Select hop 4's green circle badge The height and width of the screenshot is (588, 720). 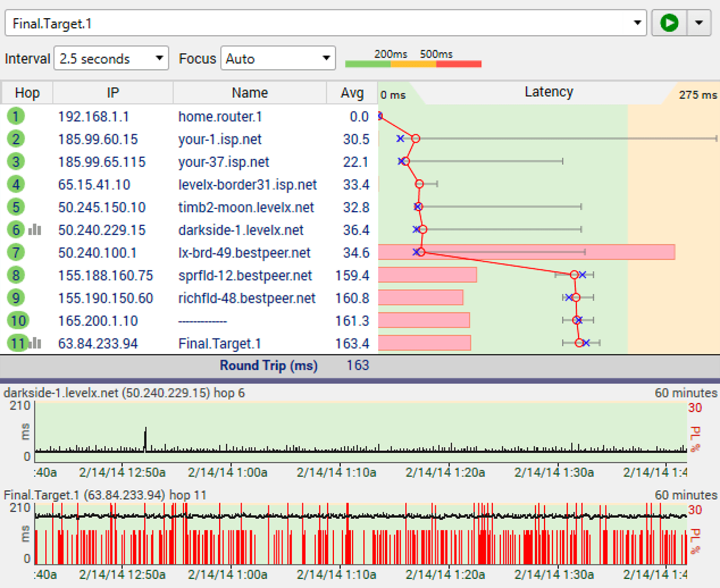pos(16,184)
